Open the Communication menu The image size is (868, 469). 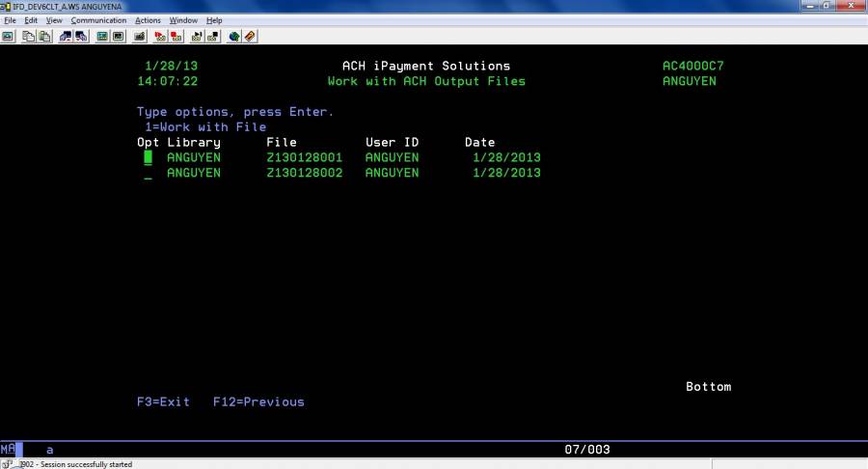(98, 20)
